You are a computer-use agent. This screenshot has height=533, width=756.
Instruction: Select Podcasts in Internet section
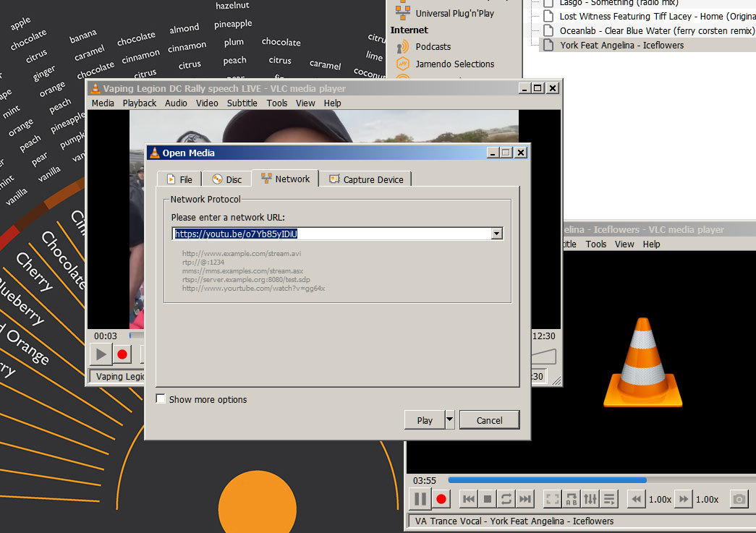433,47
